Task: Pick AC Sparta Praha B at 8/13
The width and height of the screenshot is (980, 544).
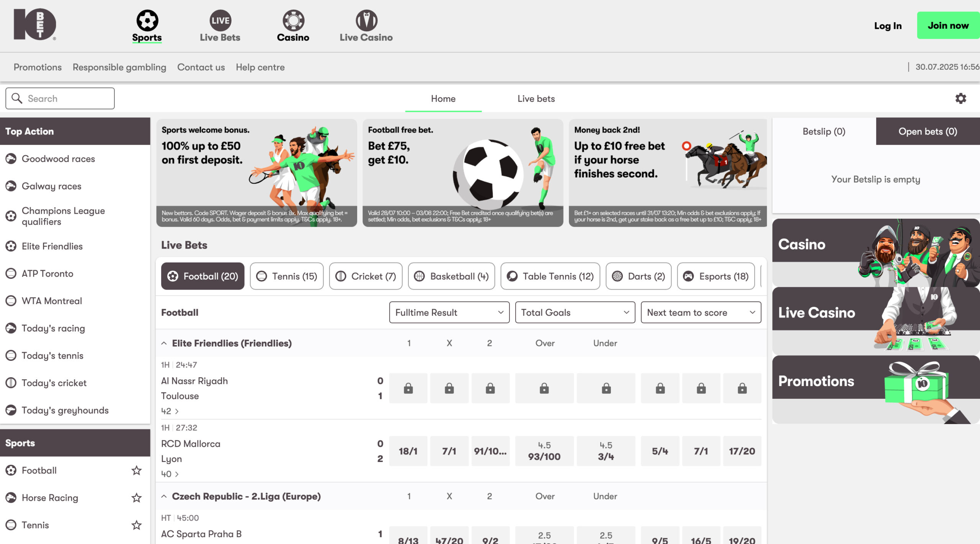Action: 408,536
